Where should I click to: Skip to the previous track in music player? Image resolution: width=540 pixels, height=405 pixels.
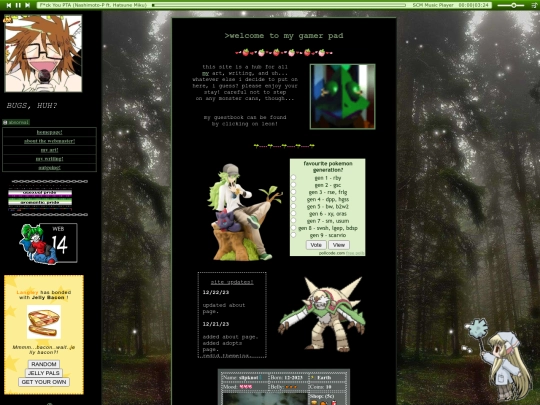[9, 5]
